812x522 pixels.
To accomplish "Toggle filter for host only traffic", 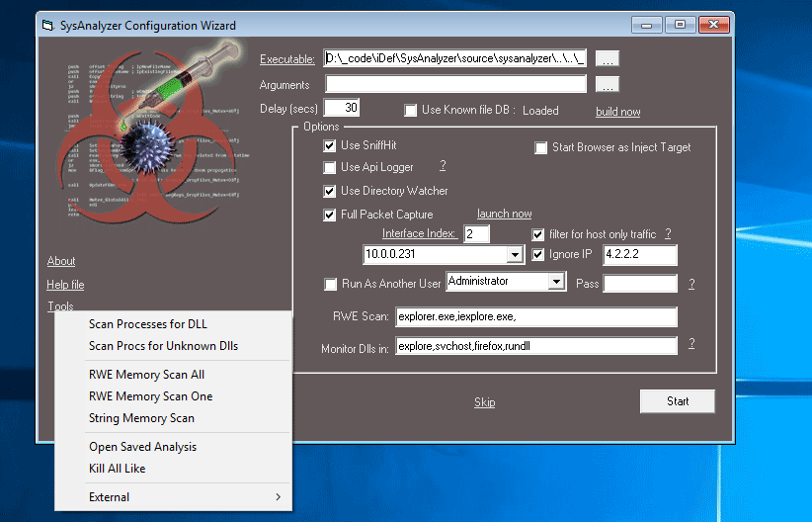I will (x=538, y=235).
